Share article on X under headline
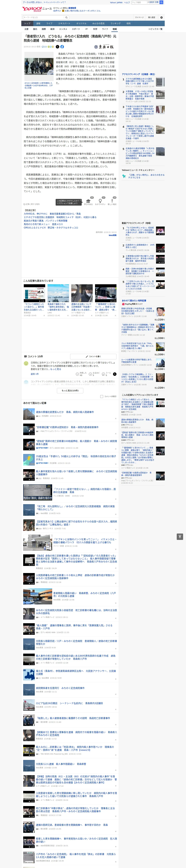The image size is (186, 868). pos(57,47)
